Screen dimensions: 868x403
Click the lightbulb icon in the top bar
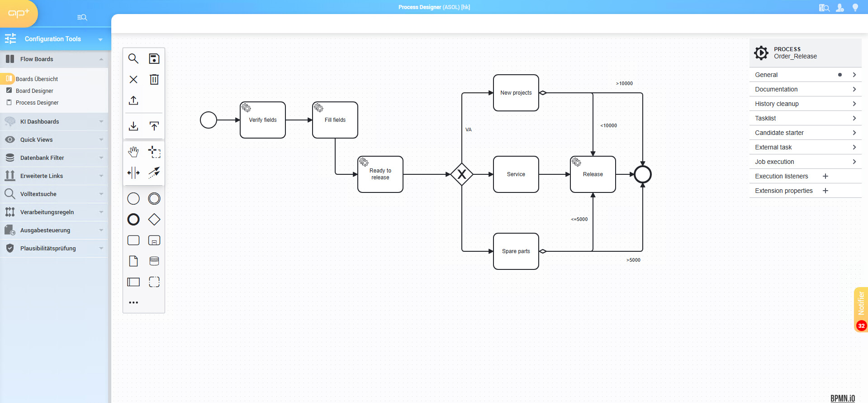[855, 7]
